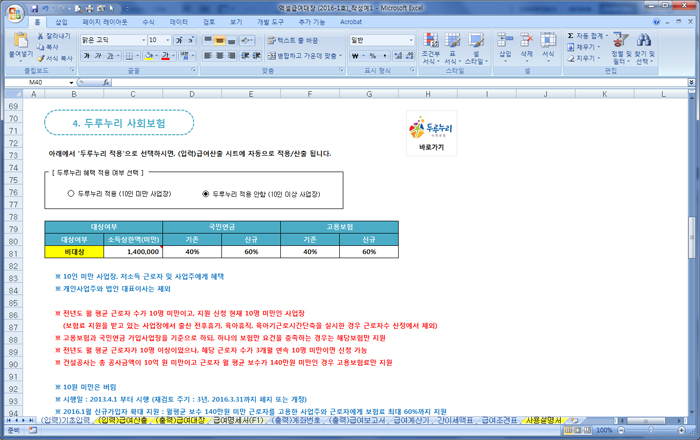Expand the fill color dropdown arrow
Screen dimensions: 700x440
[x=157, y=56]
